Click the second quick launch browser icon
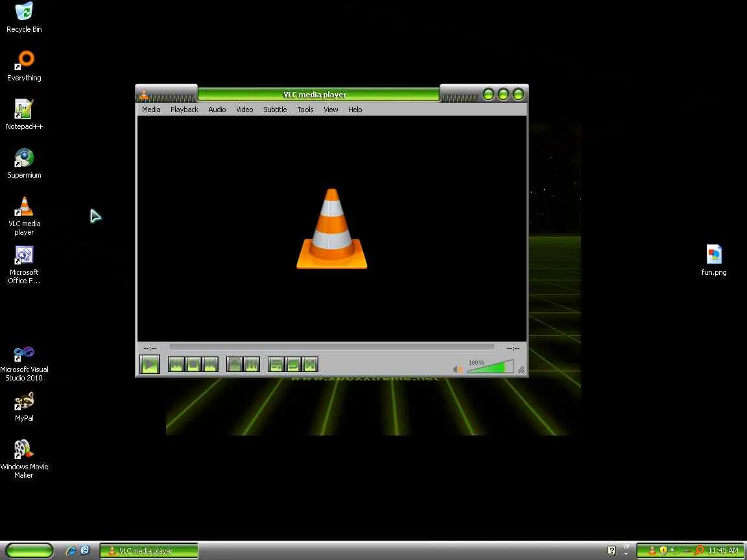747x560 pixels. point(86,550)
